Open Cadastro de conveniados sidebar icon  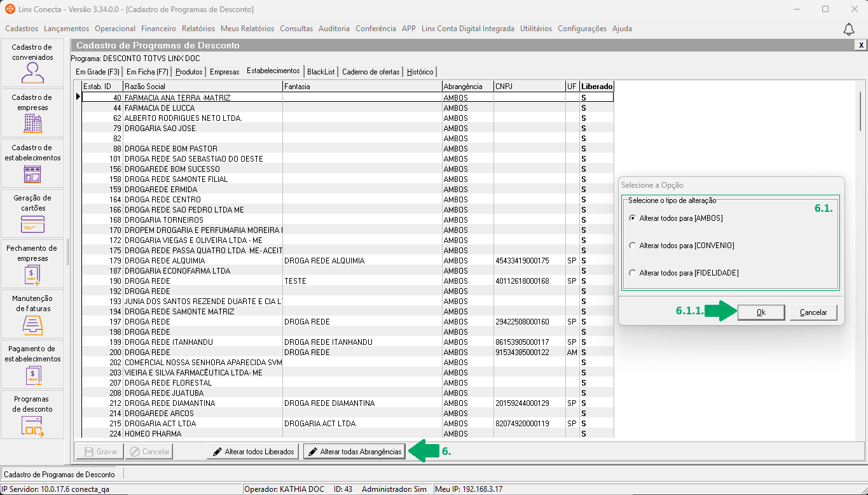pos(32,62)
